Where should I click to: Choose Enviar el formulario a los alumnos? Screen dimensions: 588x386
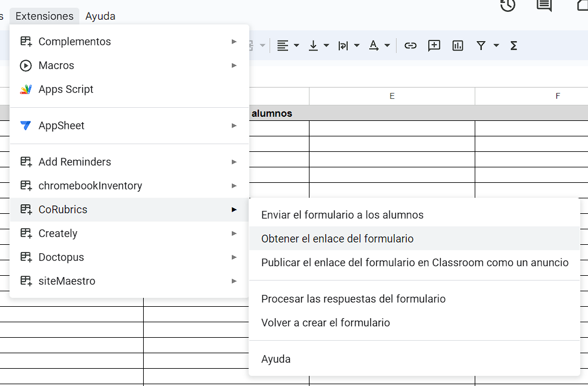coord(414,214)
